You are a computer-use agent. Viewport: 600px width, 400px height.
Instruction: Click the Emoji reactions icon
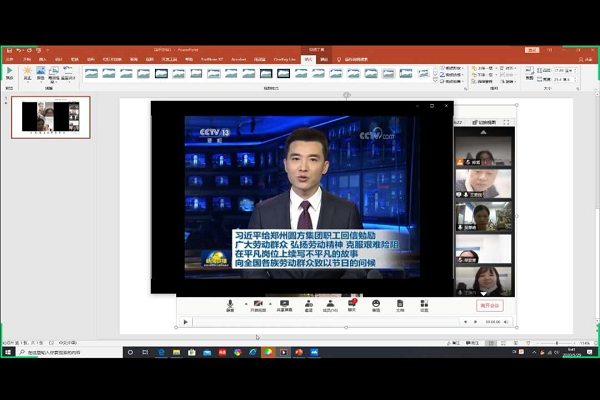point(376,304)
